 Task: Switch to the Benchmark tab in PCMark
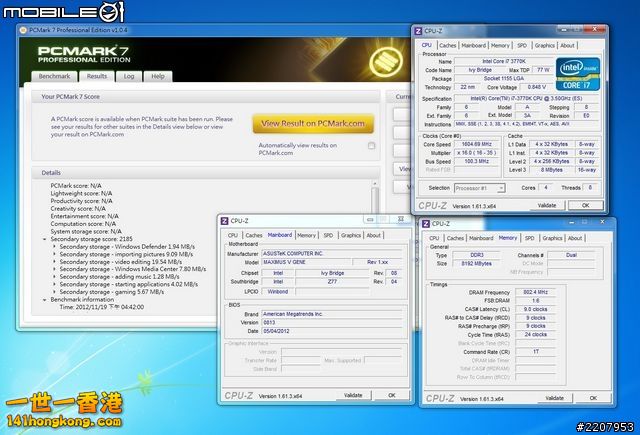point(54,76)
